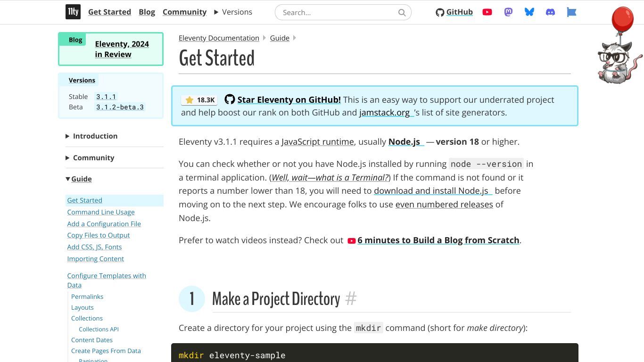Open the Bluesky butterfly icon

[x=529, y=12]
